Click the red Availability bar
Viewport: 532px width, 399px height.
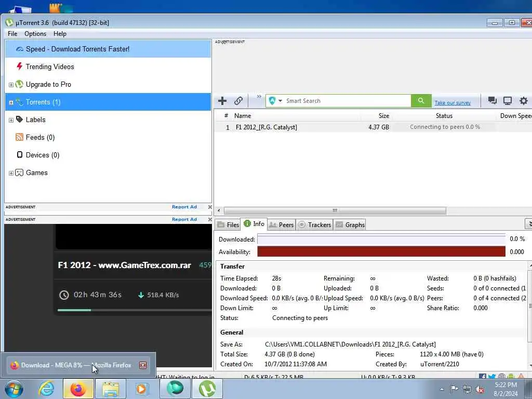point(381,252)
